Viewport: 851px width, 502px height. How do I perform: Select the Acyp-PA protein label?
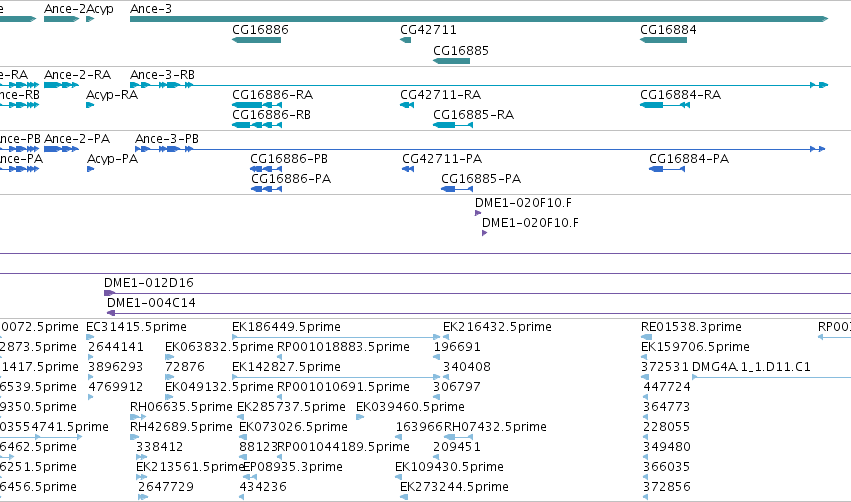tap(112, 158)
